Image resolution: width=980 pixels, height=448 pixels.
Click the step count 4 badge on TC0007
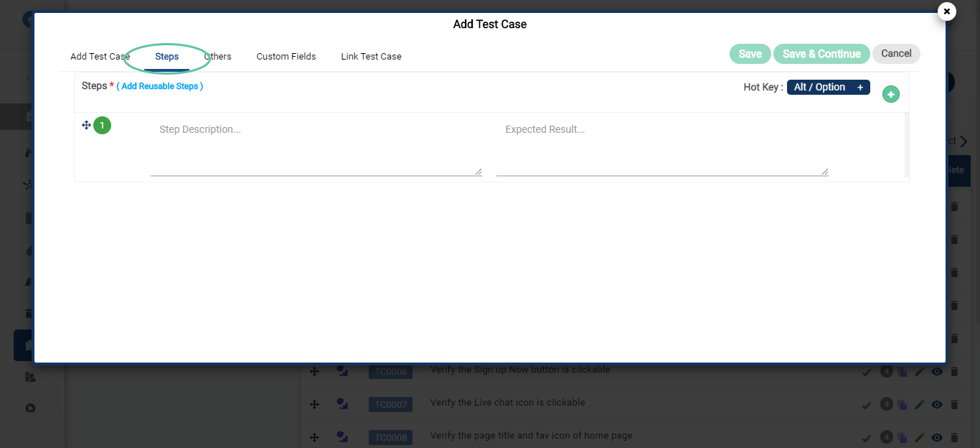point(886,404)
